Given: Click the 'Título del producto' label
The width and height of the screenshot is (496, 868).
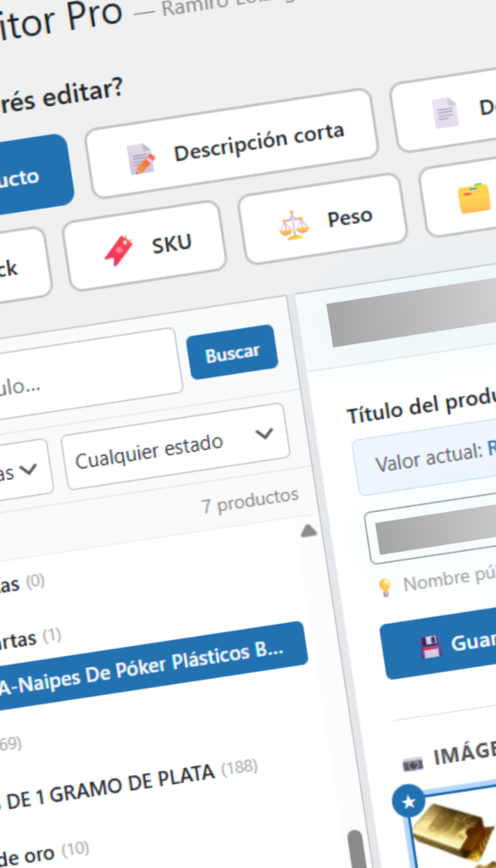Looking at the screenshot, I should 421,404.
